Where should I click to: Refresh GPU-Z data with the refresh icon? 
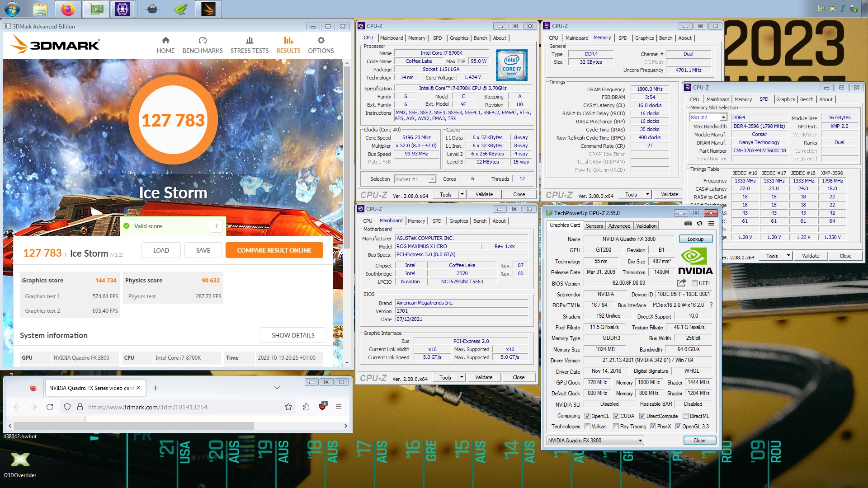(699, 223)
